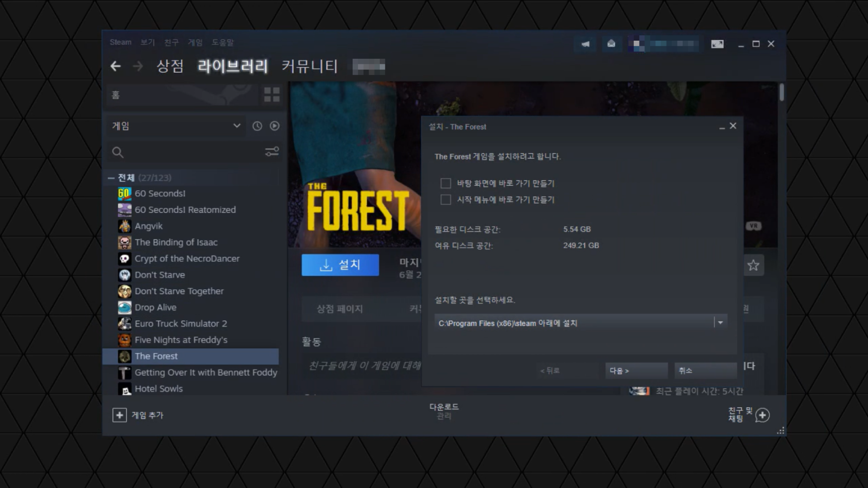Select The Binding of Isaac
868x488 pixels.
(x=176, y=242)
